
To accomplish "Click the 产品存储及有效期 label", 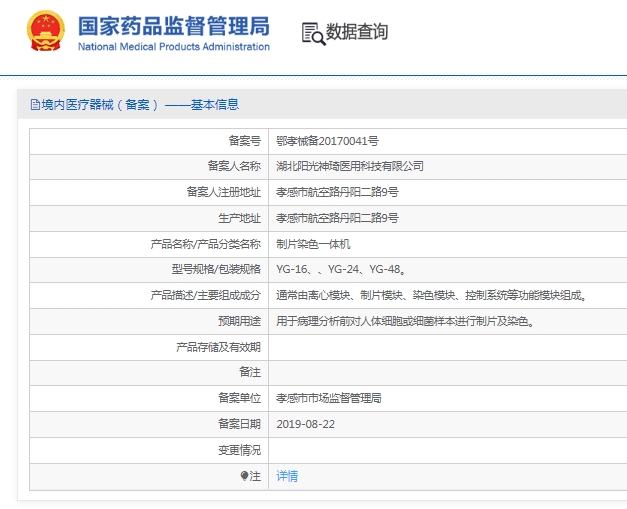I will click(218, 347).
